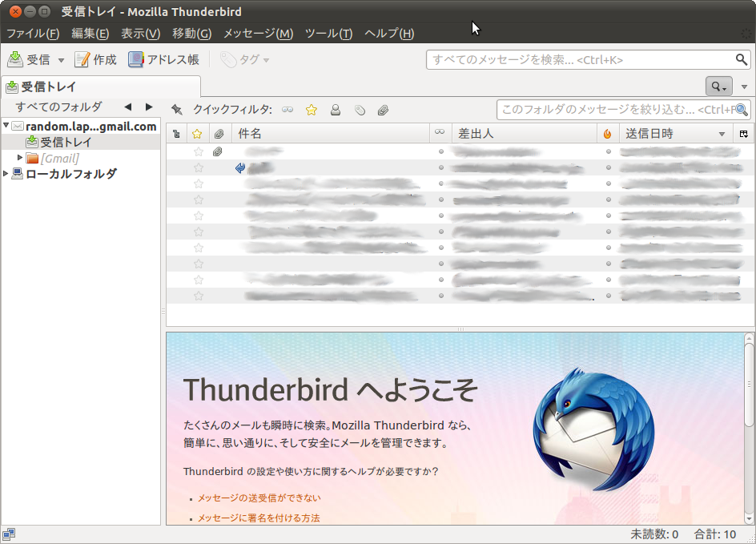756x544 pixels.
Task: Click the replied arrow icon in the second message row
Action: (x=240, y=167)
